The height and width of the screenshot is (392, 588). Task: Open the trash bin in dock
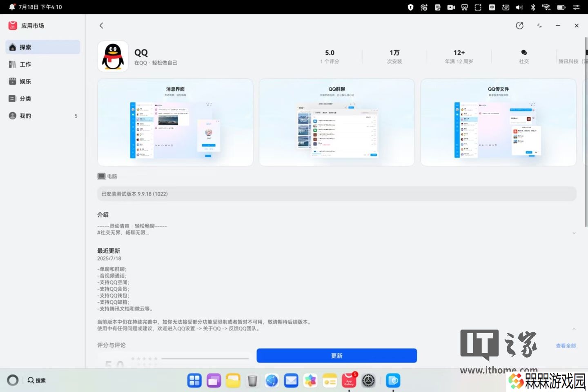[252, 381]
